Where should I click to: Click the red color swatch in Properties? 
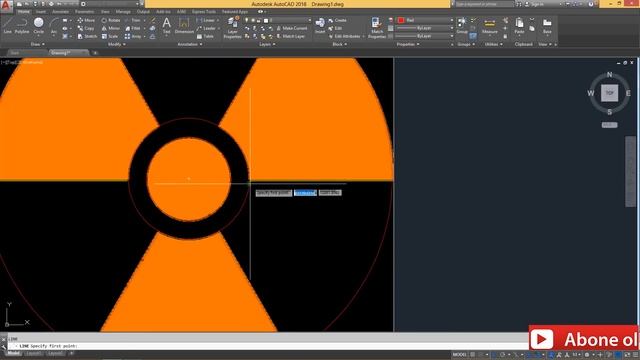coord(401,20)
